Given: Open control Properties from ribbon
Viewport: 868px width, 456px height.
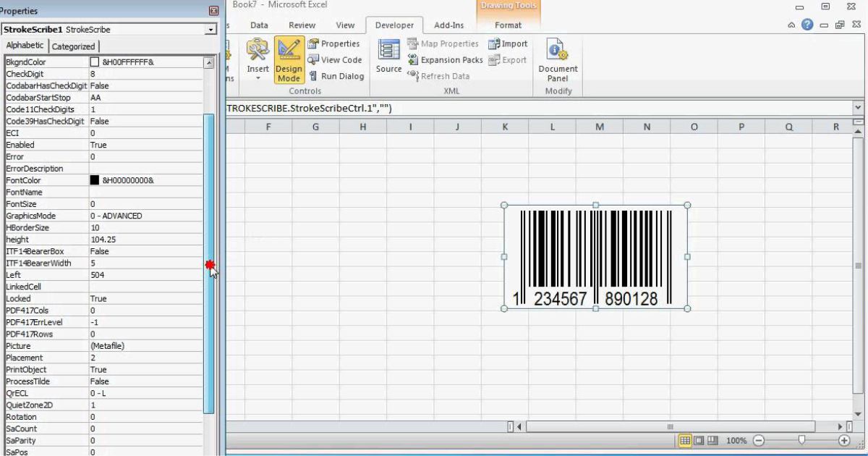Looking at the screenshot, I should click(334, 44).
